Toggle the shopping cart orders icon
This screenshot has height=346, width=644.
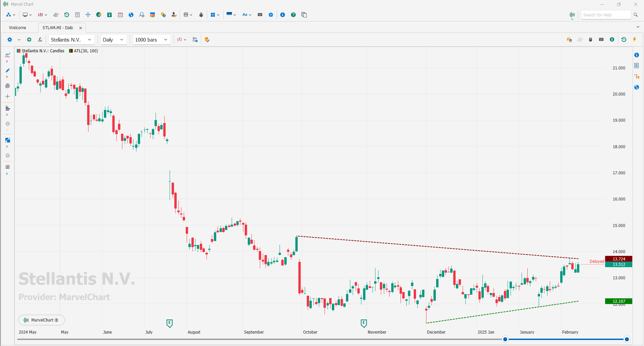pos(569,40)
